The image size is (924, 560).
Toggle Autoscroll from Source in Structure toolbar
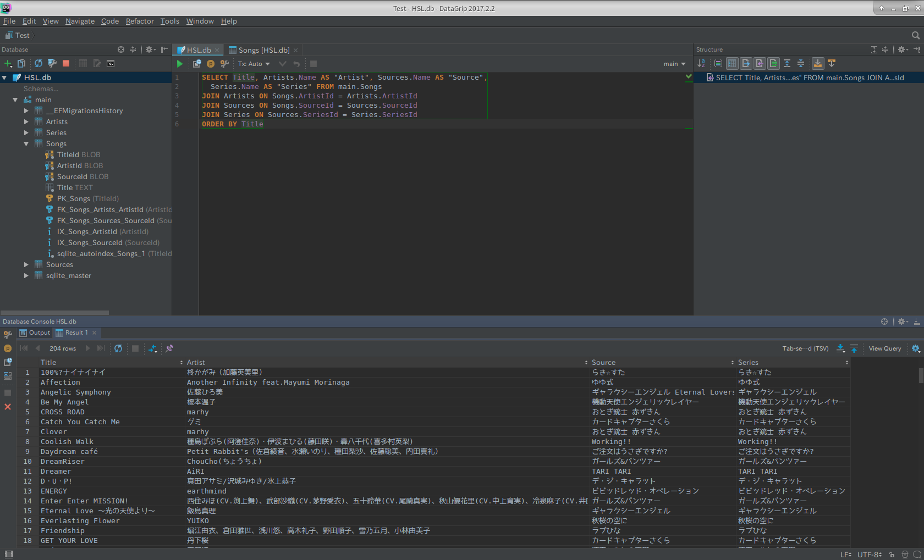tap(832, 63)
